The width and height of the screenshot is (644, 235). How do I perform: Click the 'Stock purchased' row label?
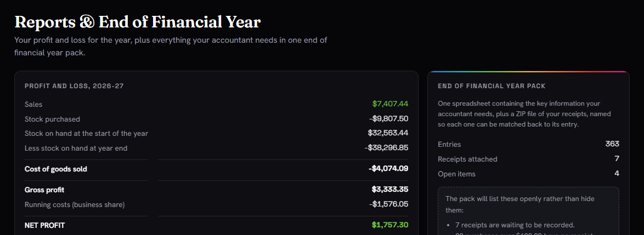click(x=52, y=119)
